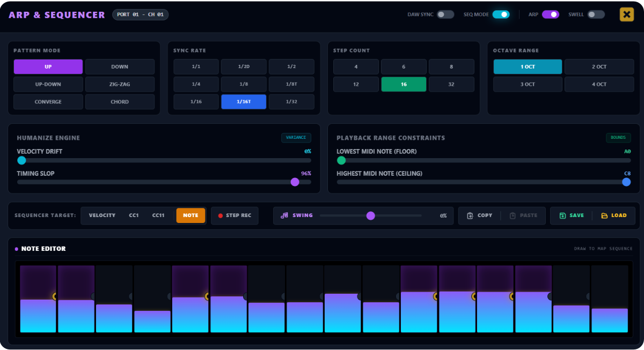The height and width of the screenshot is (350, 644).
Task: Select 3 OCT octave range
Action: coord(528,84)
